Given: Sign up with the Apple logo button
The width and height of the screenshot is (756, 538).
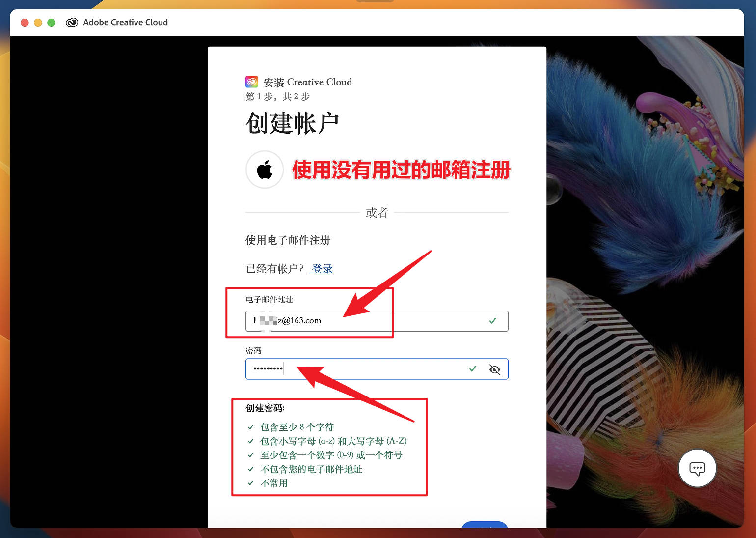Looking at the screenshot, I should click(x=265, y=170).
